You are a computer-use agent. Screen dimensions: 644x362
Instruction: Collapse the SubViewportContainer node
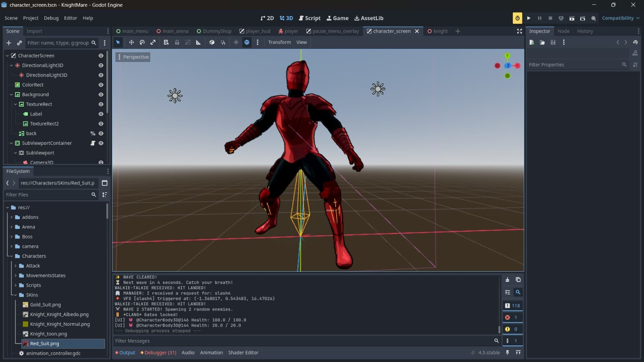point(11,143)
